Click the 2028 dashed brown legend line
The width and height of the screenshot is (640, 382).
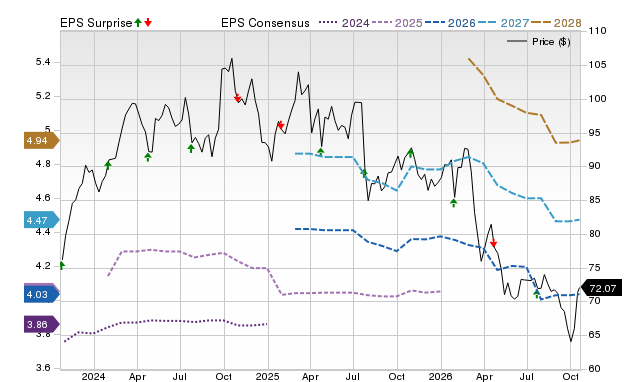pyautogui.click(x=541, y=23)
